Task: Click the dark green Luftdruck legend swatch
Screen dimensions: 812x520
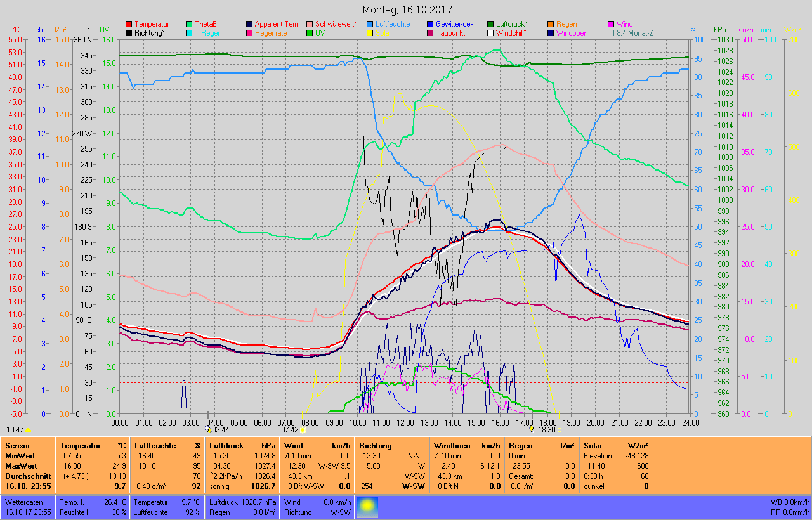Action: [x=490, y=24]
